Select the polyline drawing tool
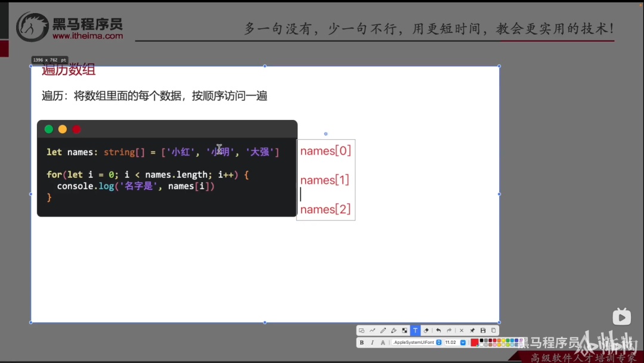This screenshot has width=644, height=363. [372, 331]
